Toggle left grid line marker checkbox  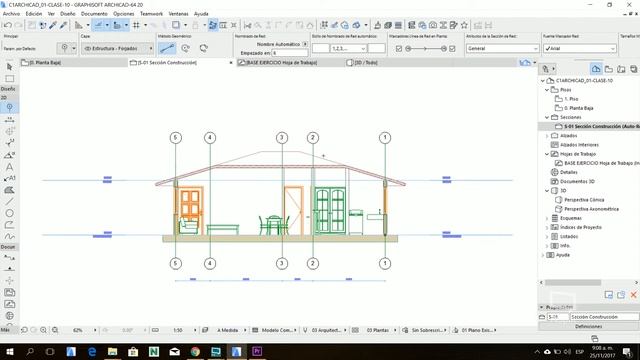399,49
